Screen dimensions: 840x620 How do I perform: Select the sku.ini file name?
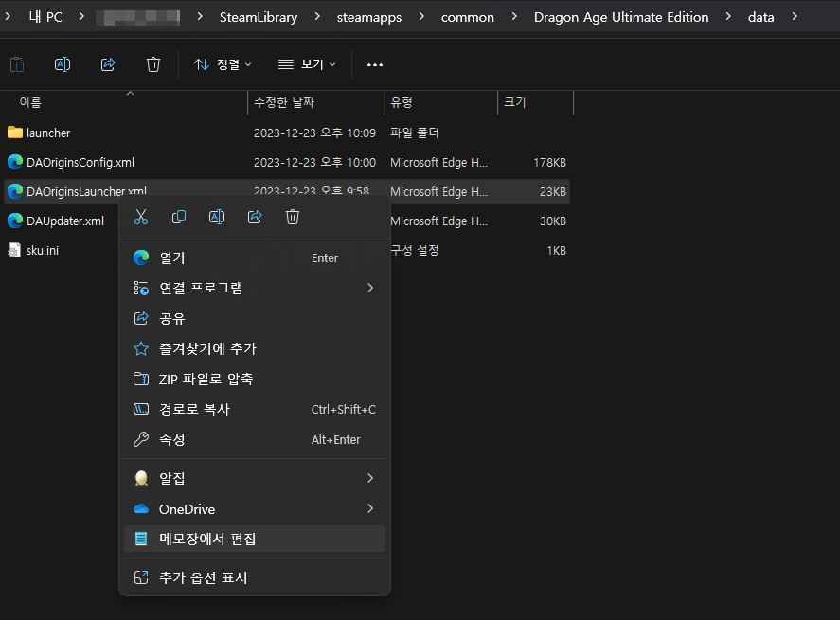pyautogui.click(x=43, y=250)
